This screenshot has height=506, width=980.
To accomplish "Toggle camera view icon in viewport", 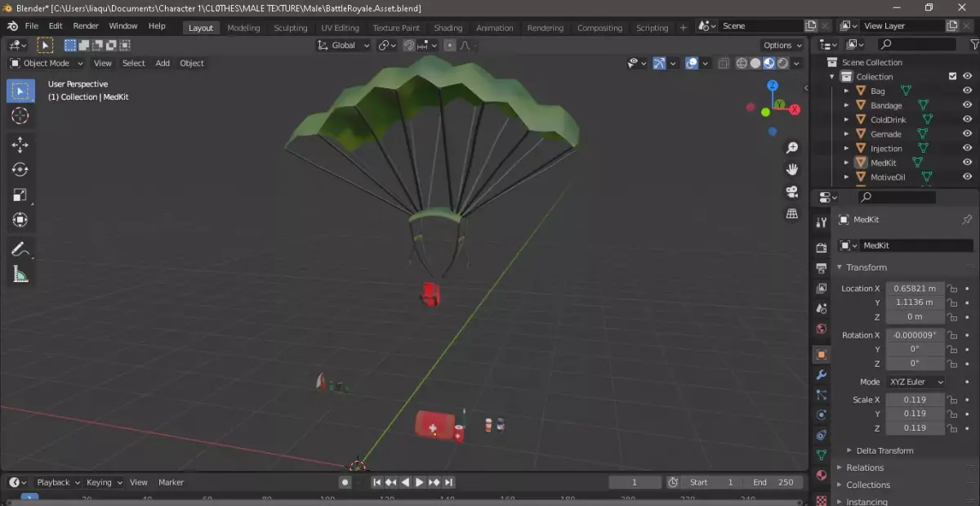I will [791, 191].
